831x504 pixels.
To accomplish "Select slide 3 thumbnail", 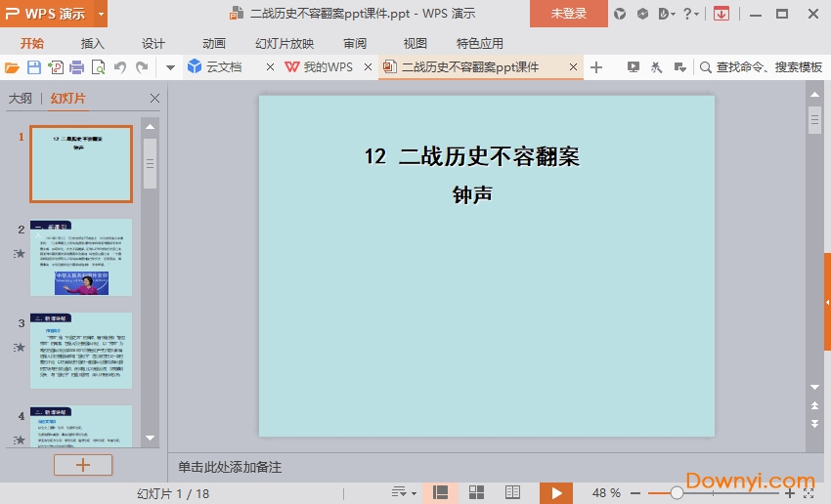I will point(81,351).
